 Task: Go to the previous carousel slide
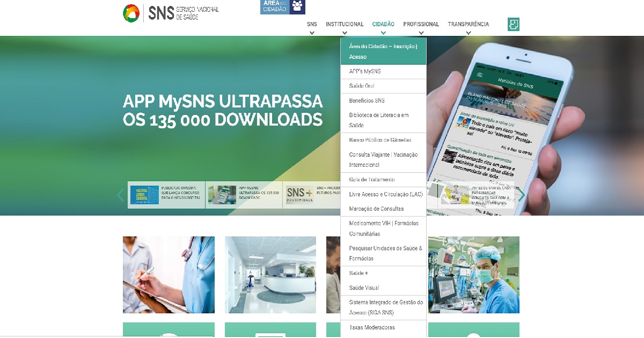(x=120, y=195)
